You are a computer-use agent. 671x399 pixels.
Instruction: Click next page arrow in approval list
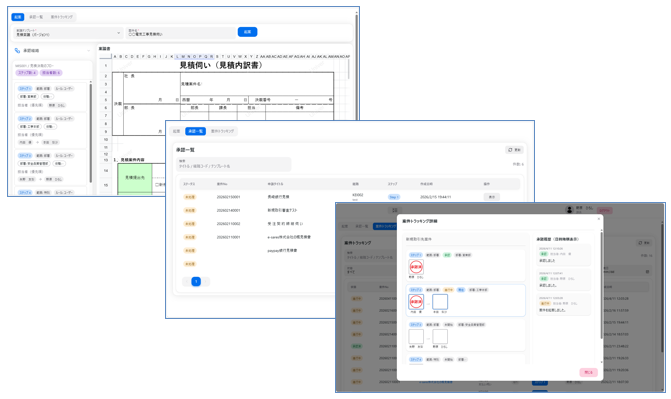tap(206, 281)
